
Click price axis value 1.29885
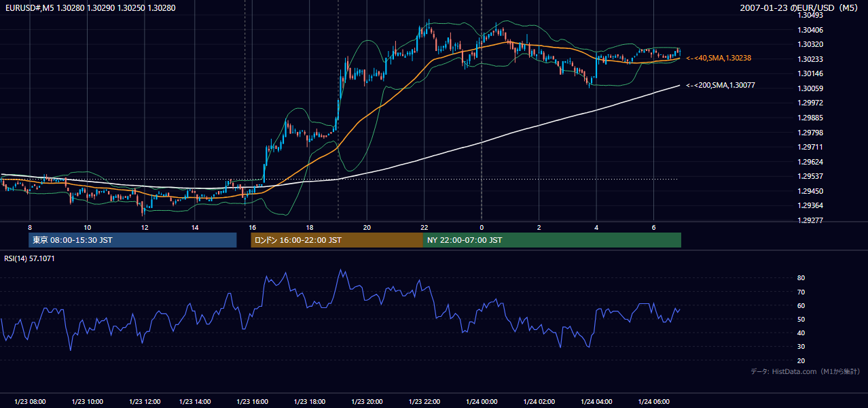pos(810,118)
